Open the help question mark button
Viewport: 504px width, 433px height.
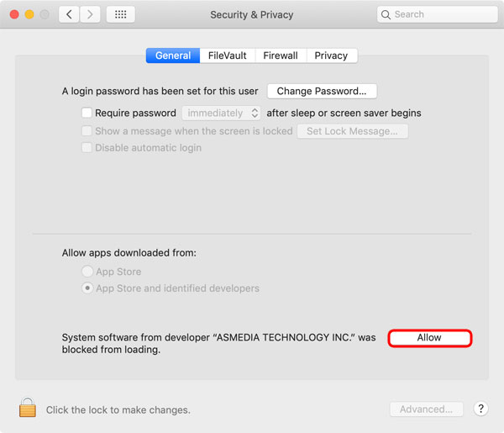pos(480,409)
